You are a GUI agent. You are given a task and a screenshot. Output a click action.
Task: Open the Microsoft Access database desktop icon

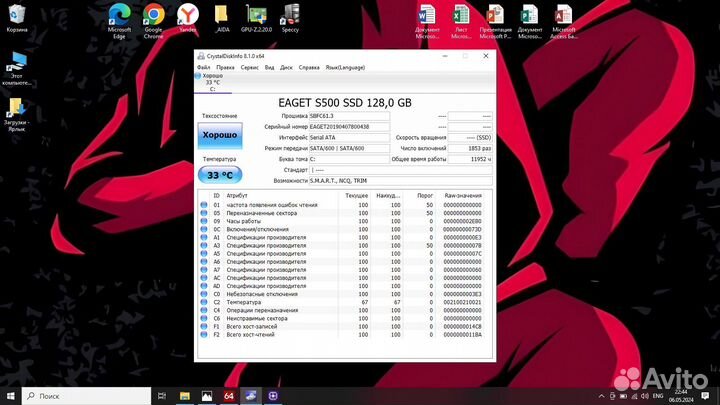tap(563, 21)
